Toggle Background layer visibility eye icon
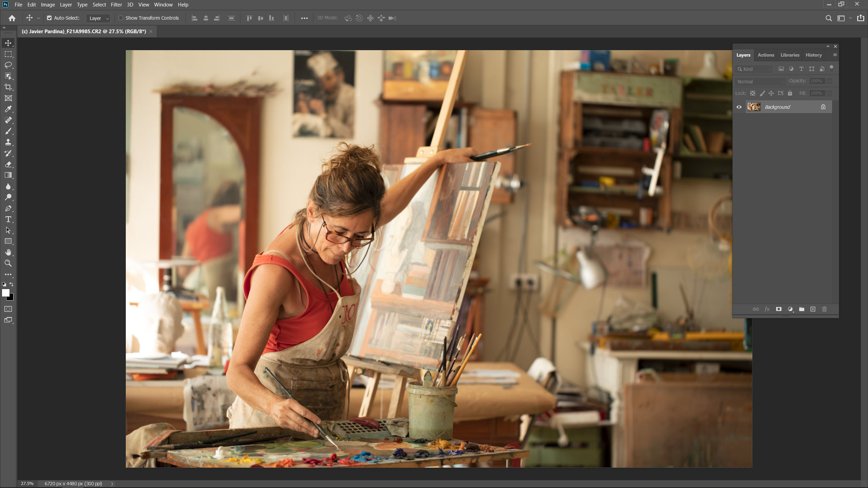Screen dimensions: 868x488 tap(739, 107)
